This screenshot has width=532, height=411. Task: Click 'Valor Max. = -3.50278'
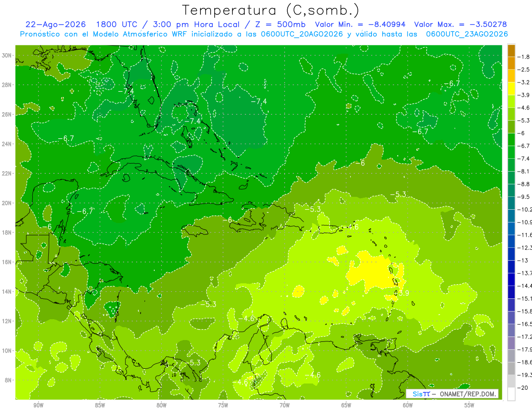460,24
